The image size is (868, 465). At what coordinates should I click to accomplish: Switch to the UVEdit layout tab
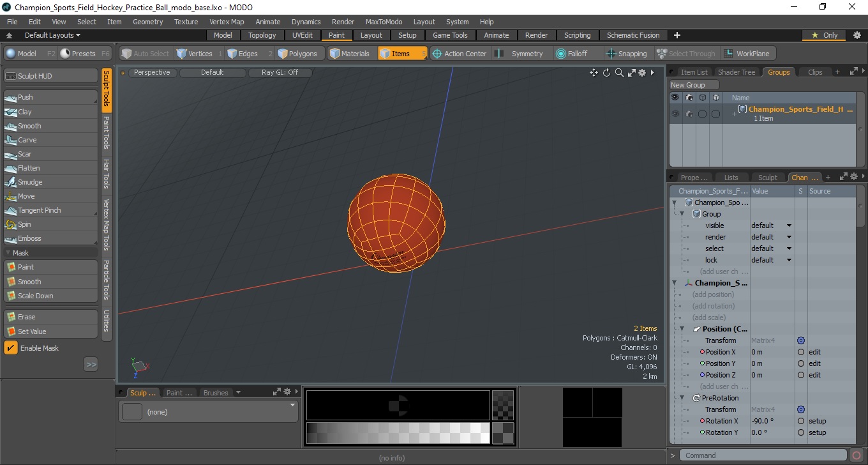303,35
